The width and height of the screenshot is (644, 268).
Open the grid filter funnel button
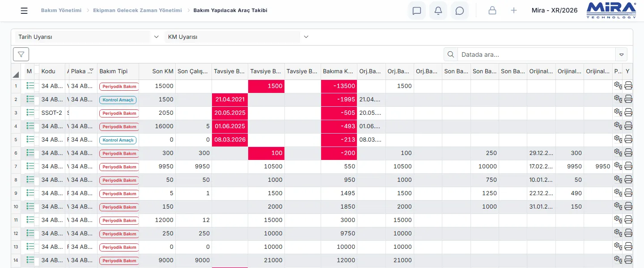click(x=21, y=54)
